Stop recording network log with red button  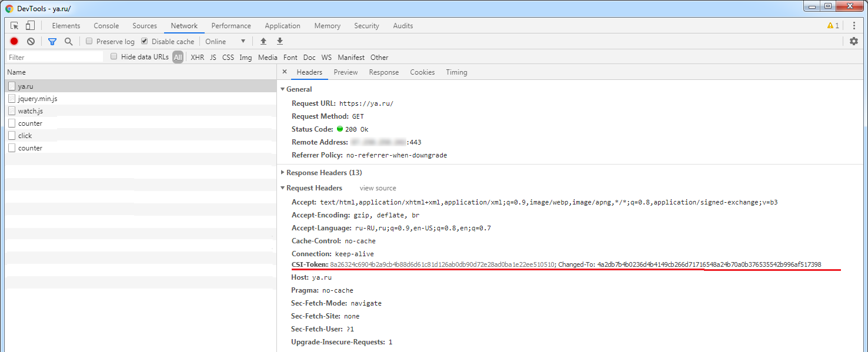[x=14, y=41]
